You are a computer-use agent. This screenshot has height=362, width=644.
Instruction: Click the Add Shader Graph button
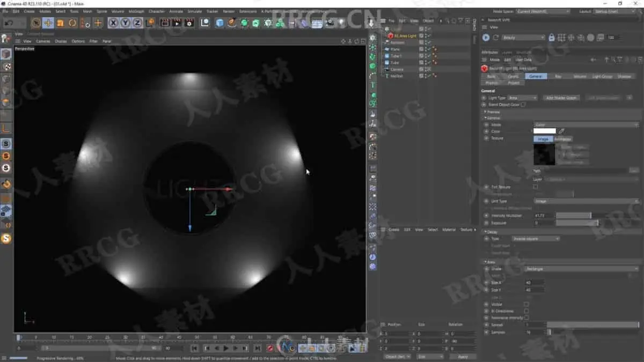tap(561, 98)
